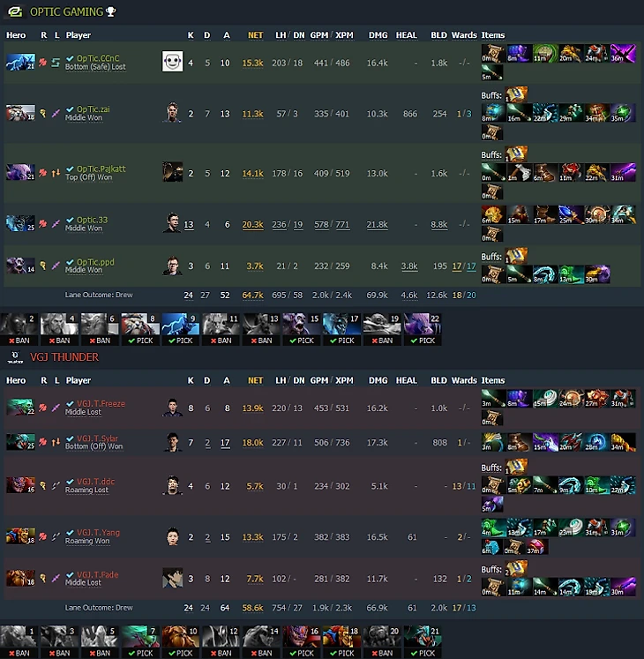Open the VGJ.T.Freeze player profile link
Screen dimensions: 644x659
[x=101, y=403]
